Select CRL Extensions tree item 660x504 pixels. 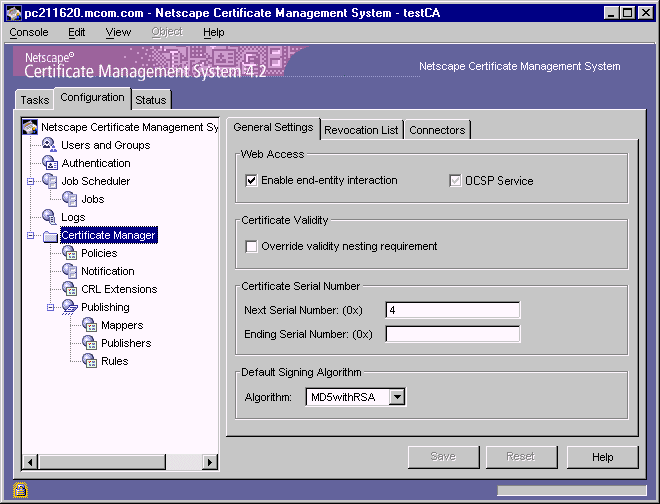click(119, 289)
